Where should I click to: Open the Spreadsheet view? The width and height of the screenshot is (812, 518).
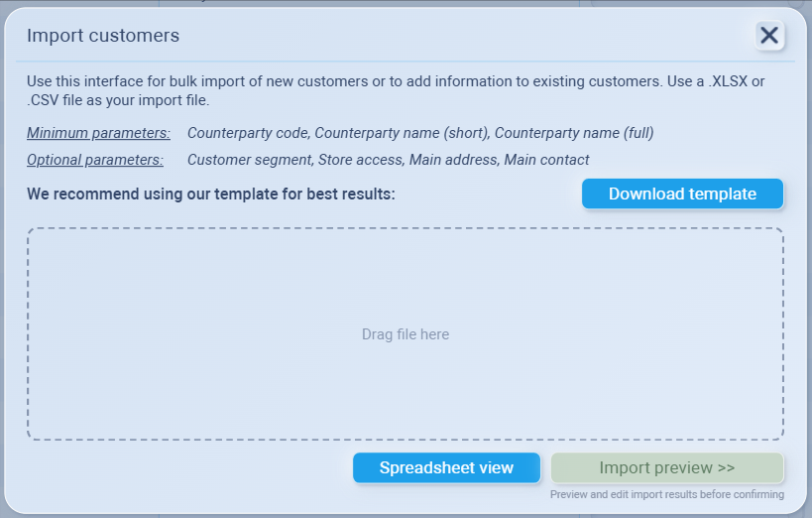pos(446,467)
